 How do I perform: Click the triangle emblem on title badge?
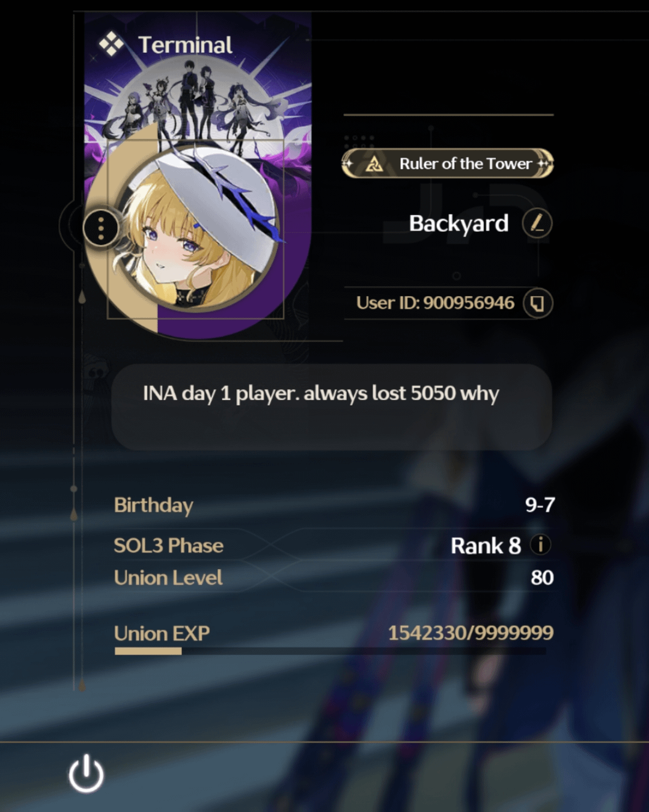coord(374,163)
